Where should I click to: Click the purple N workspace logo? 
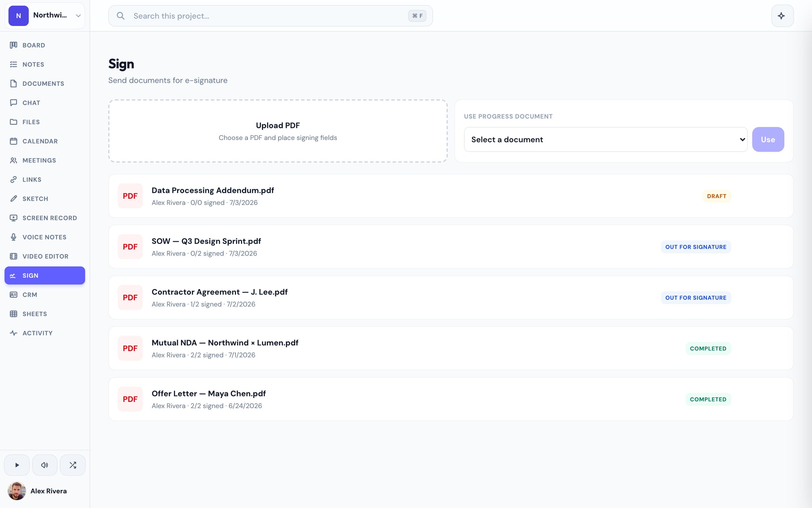coord(18,16)
